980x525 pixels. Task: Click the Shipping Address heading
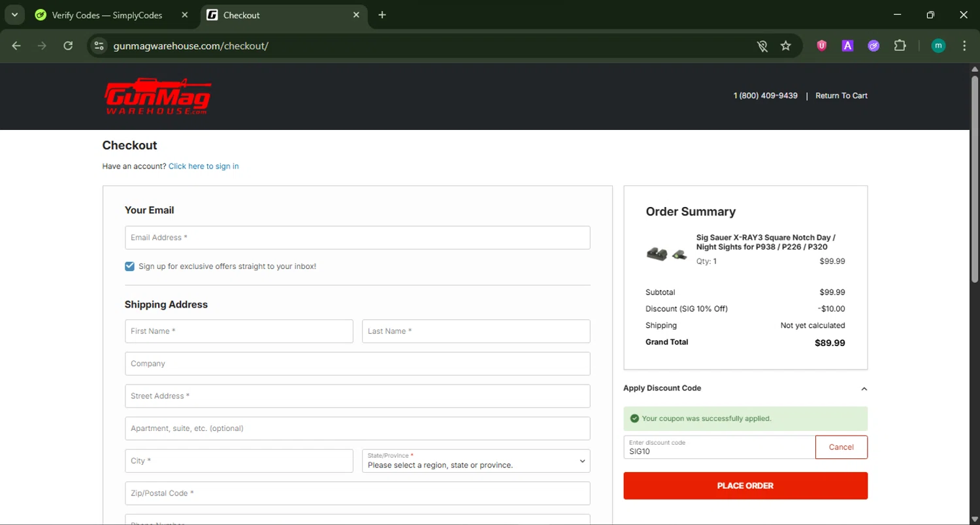coord(166,304)
